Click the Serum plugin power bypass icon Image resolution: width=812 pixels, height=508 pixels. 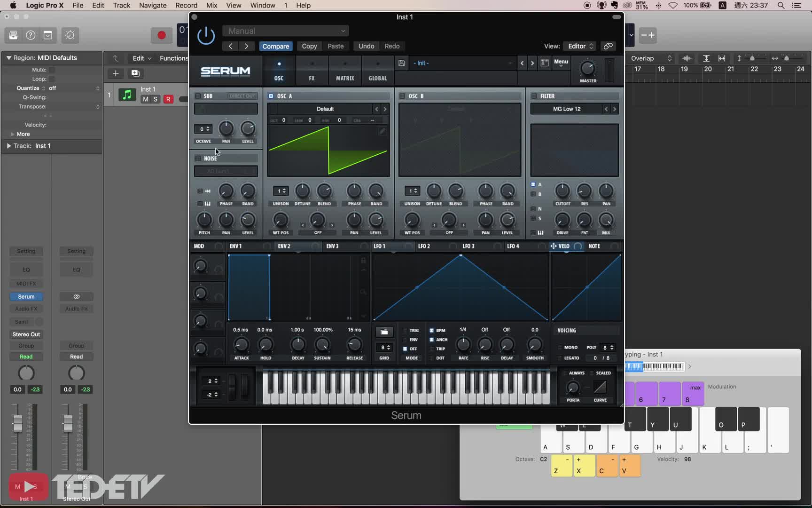(x=206, y=36)
